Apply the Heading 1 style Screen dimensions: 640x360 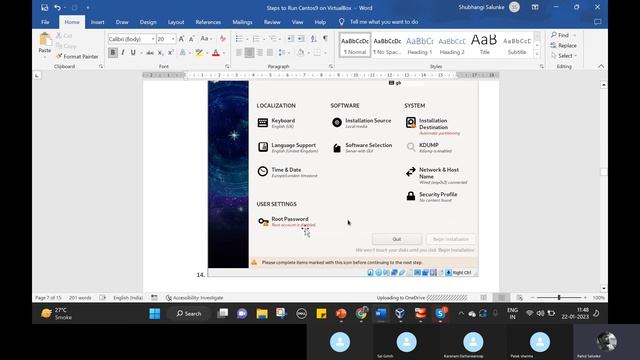pyautogui.click(x=419, y=45)
